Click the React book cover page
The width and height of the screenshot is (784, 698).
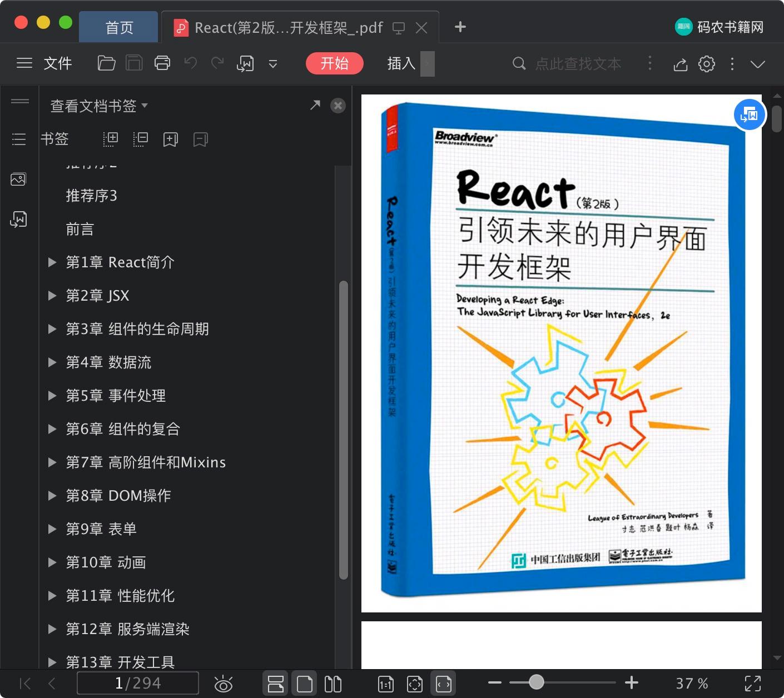[562, 353]
